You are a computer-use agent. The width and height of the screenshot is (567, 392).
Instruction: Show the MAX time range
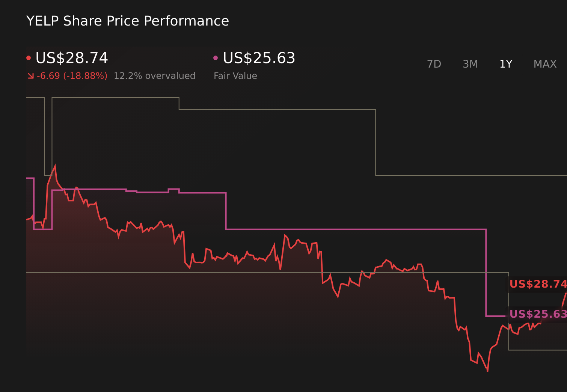pyautogui.click(x=545, y=64)
